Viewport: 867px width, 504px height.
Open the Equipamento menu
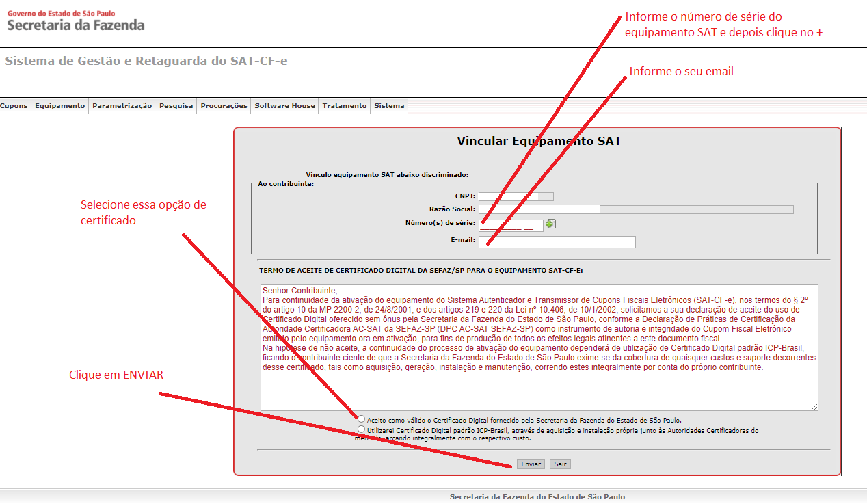coord(60,106)
